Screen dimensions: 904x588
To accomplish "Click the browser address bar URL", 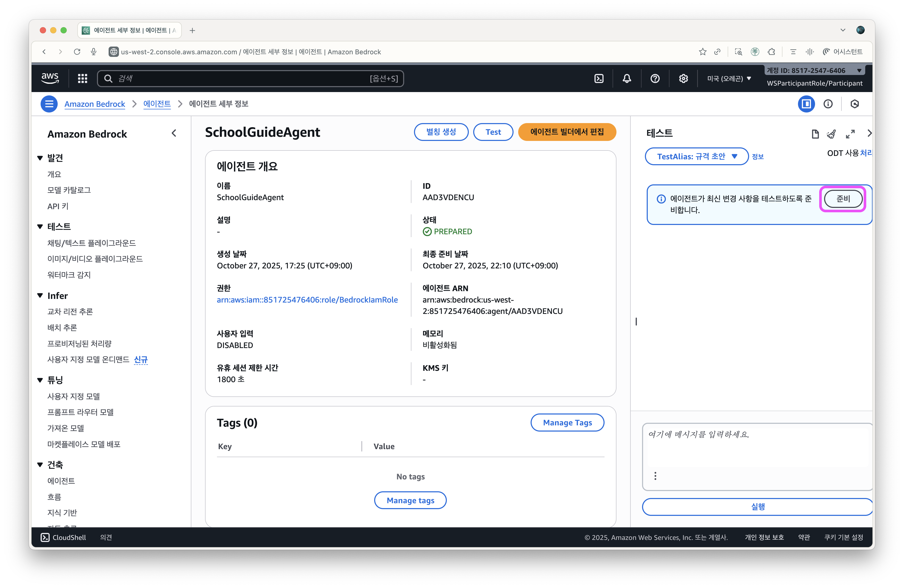I will click(251, 52).
